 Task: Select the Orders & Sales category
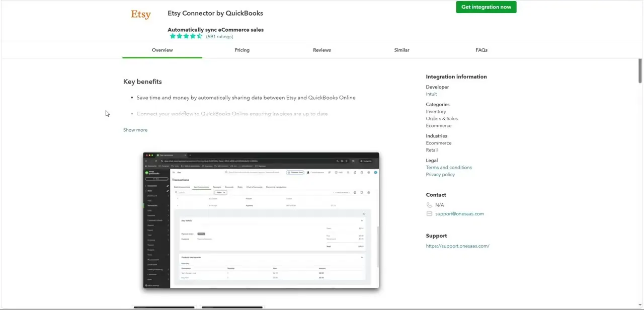[x=442, y=119]
